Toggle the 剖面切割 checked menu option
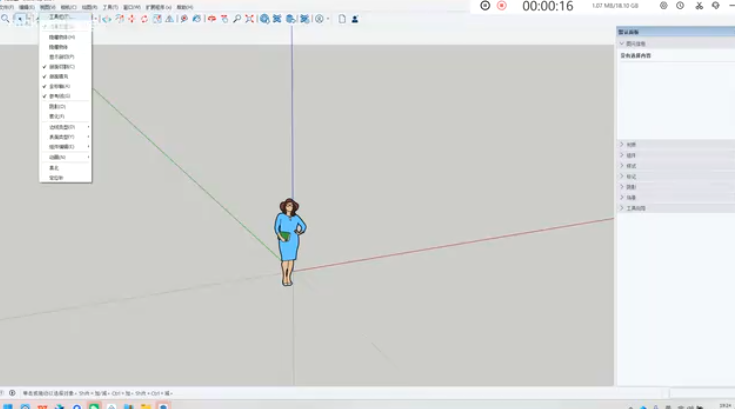 (x=61, y=66)
